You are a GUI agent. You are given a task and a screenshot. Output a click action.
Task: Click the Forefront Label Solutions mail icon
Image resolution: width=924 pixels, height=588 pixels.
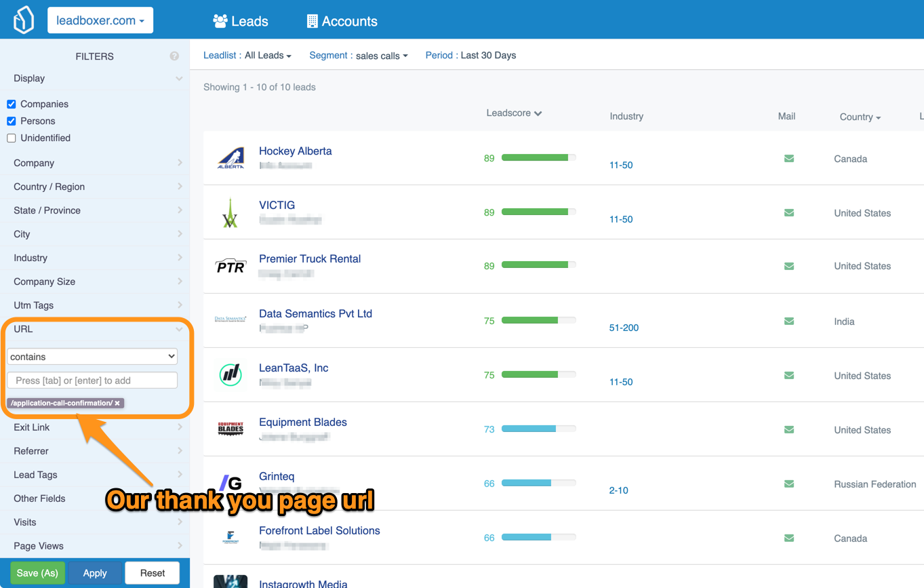[x=789, y=538]
